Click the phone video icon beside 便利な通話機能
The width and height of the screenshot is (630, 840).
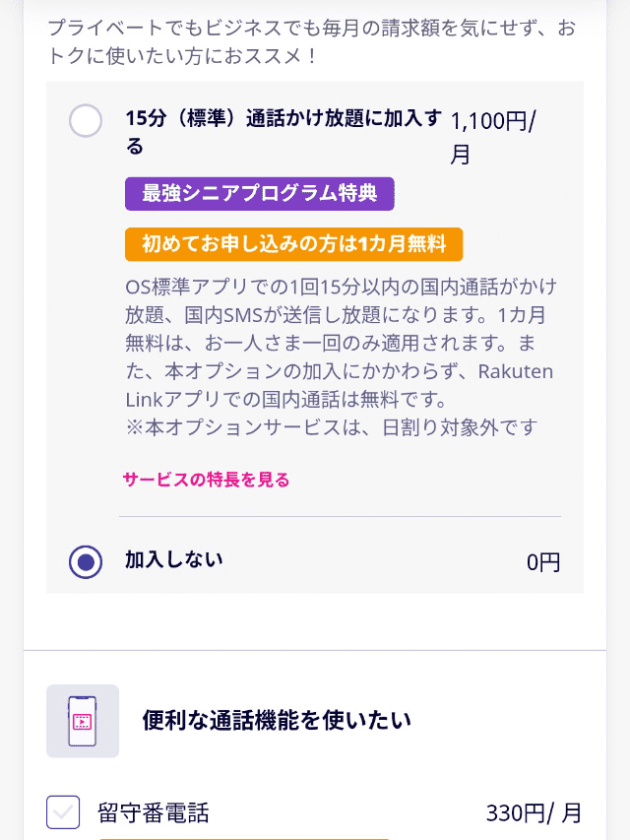83,721
